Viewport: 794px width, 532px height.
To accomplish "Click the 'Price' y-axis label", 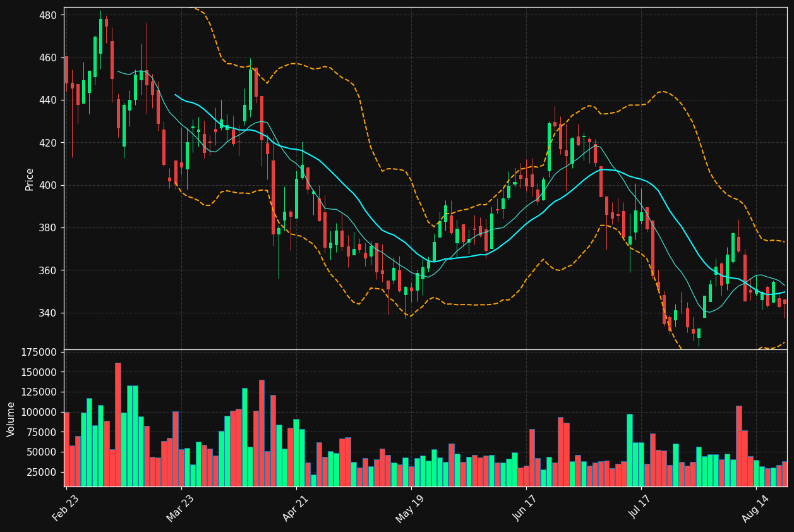I will coord(30,179).
